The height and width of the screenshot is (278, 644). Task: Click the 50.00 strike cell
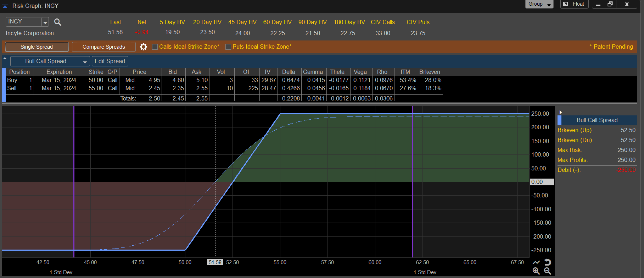(96, 80)
